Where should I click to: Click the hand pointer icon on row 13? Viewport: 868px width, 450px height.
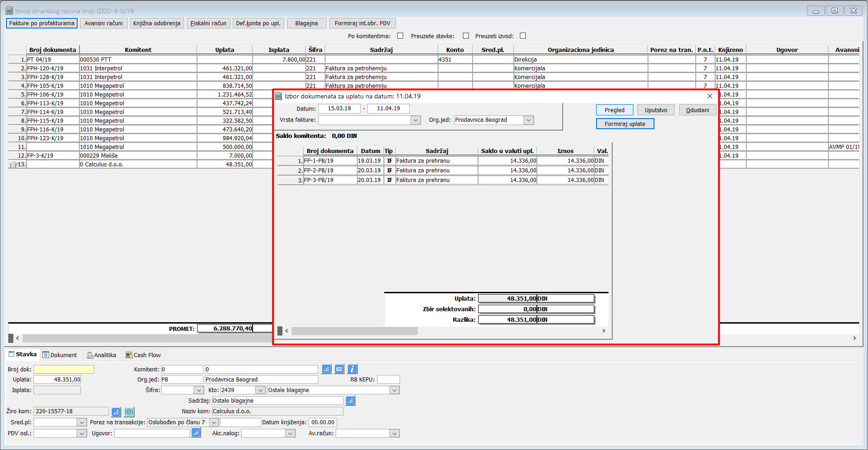[13, 165]
